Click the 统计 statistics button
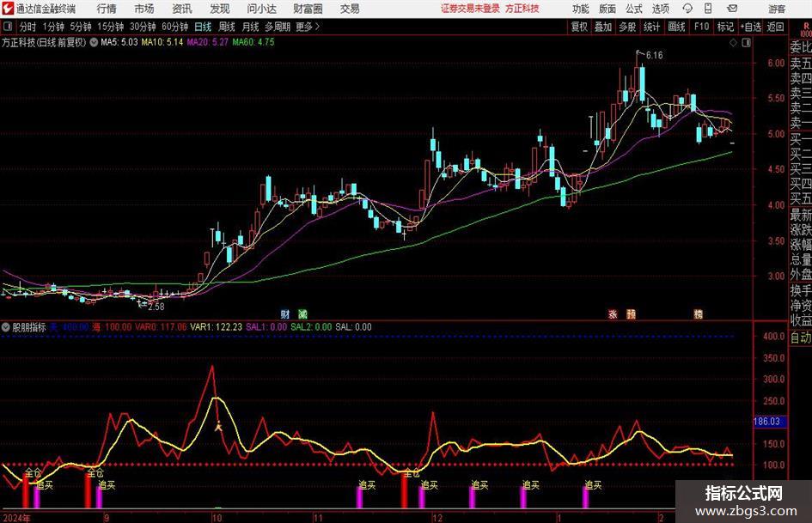812x523 pixels. coord(651,27)
